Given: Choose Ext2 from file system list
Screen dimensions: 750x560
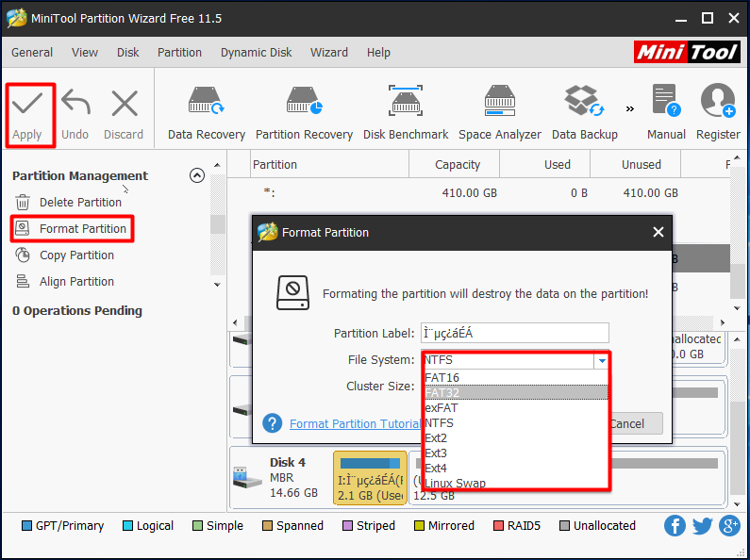Looking at the screenshot, I should 516,438.
